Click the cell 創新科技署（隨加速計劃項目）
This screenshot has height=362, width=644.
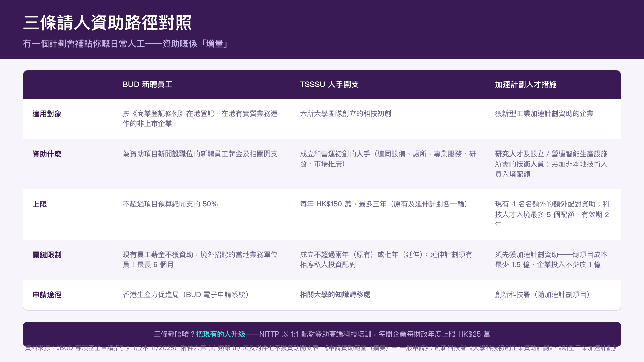[x=543, y=295]
